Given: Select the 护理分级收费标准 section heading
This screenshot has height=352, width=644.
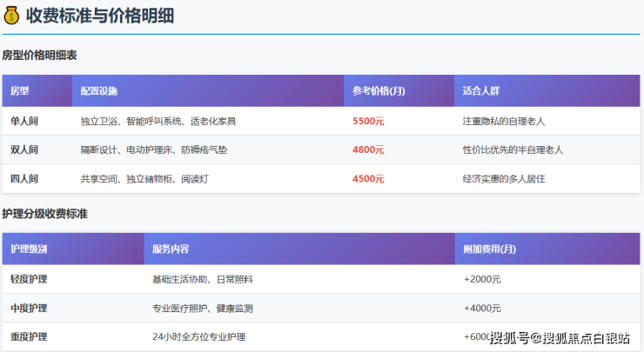Looking at the screenshot, I should point(44,214).
